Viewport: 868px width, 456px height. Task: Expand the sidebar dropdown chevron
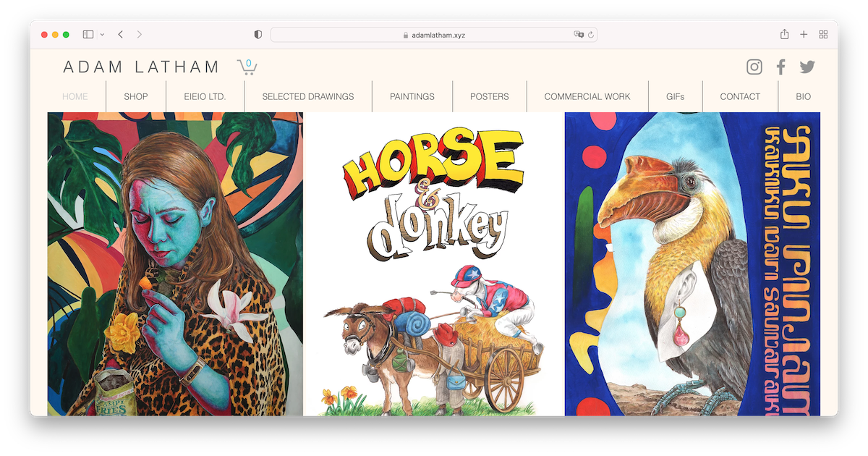tap(102, 35)
